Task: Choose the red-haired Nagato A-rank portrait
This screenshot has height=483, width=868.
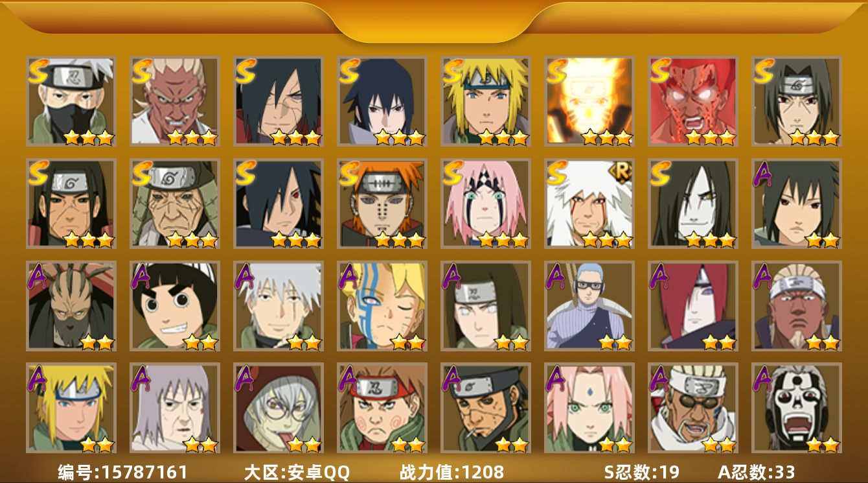Action: [x=692, y=306]
